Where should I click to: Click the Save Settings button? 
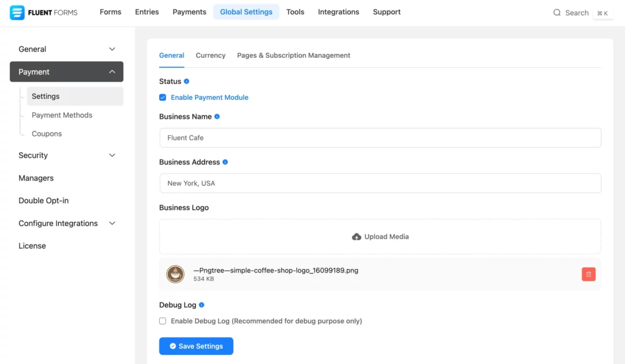click(196, 346)
